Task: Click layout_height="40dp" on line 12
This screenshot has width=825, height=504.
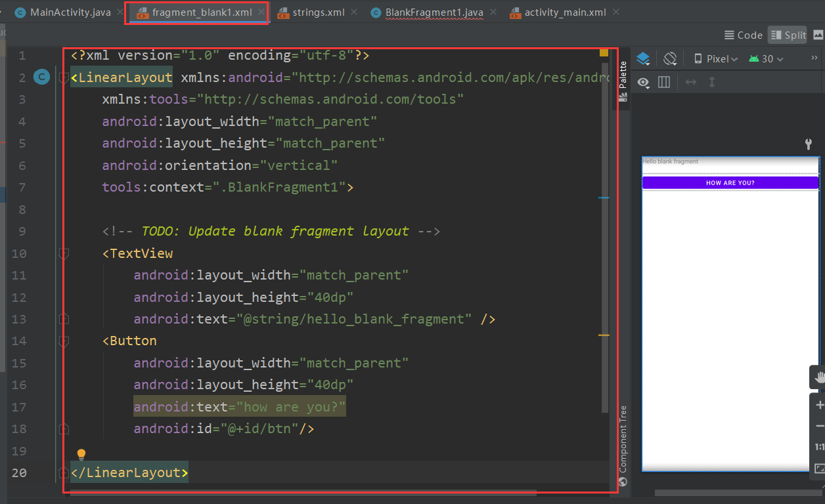Action: point(244,297)
